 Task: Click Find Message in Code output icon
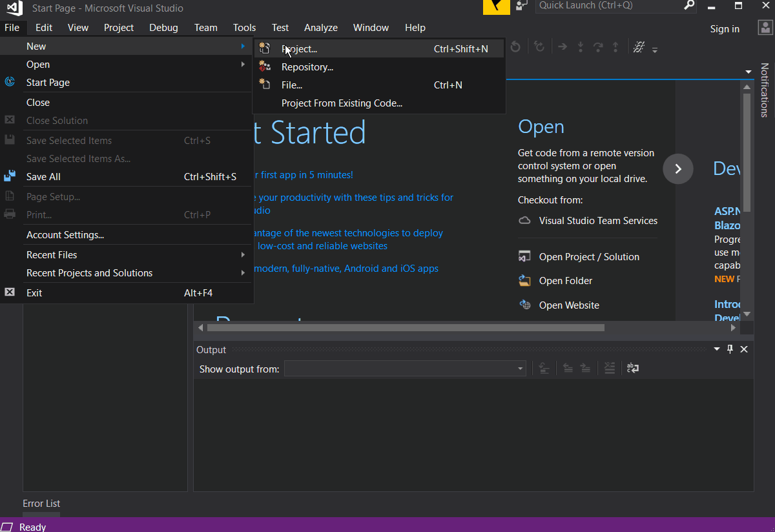[x=544, y=368]
